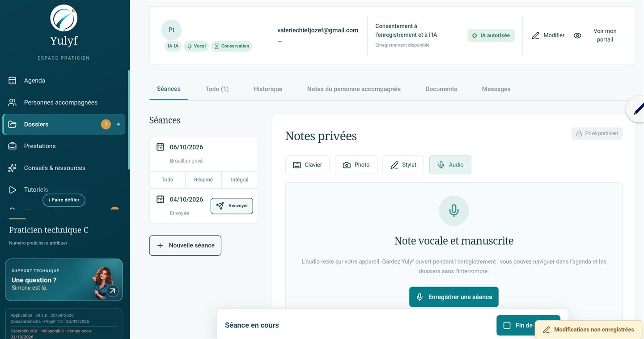Toggle the Fin de séance checkbox
This screenshot has height=339, width=644.
point(507,326)
